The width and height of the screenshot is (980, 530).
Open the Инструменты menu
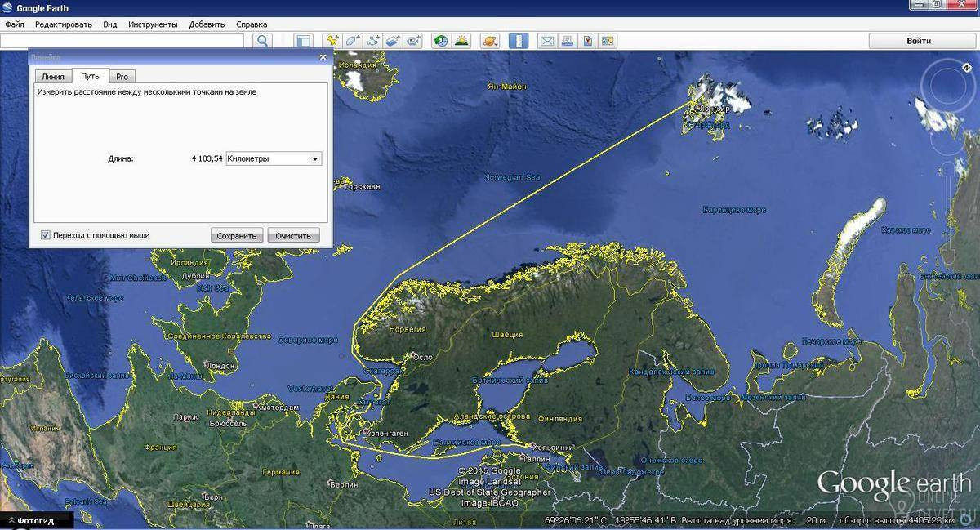click(153, 24)
